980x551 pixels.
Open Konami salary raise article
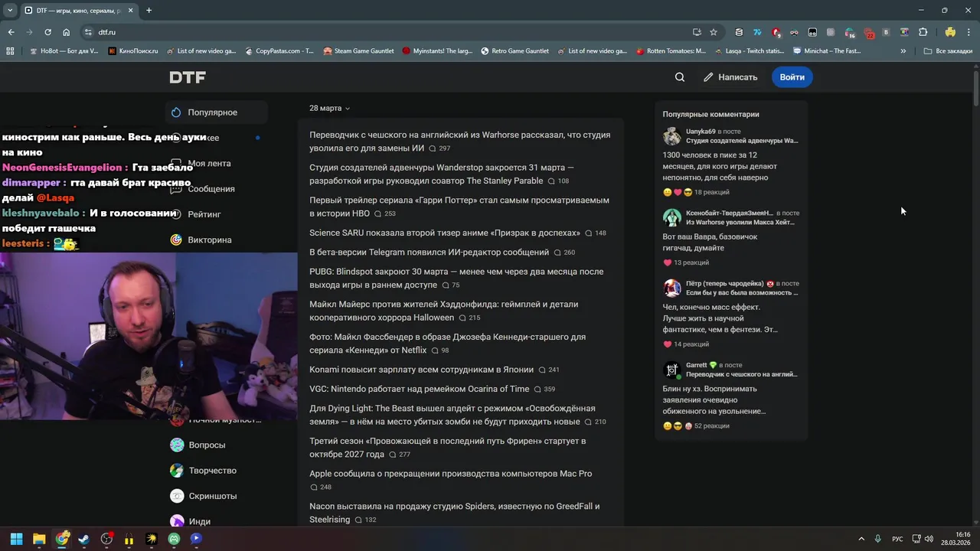pos(421,370)
